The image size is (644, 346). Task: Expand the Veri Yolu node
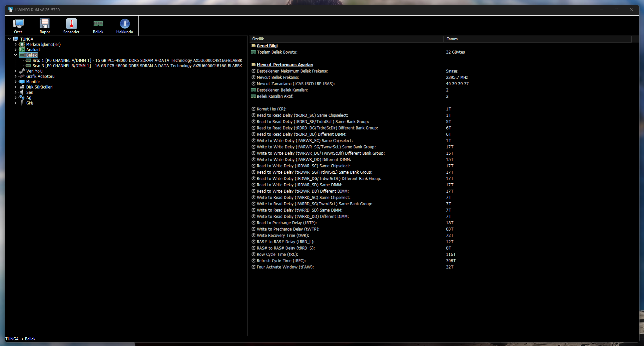[15, 71]
